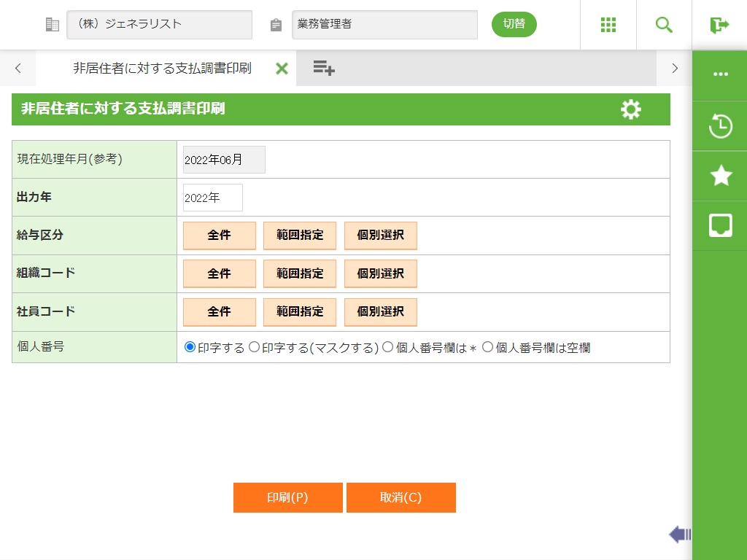
Task: Open favorites star icon in sidebar
Action: coord(720,176)
